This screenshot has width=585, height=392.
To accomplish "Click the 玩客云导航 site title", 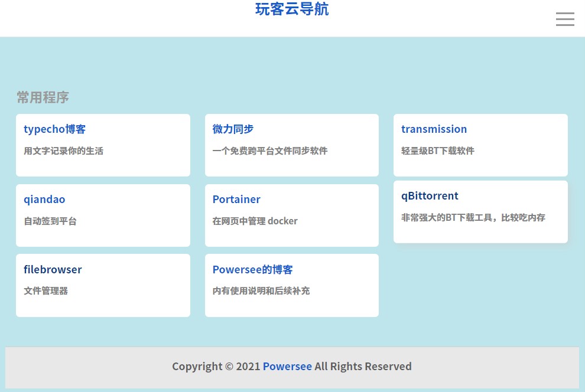I will point(292,9).
